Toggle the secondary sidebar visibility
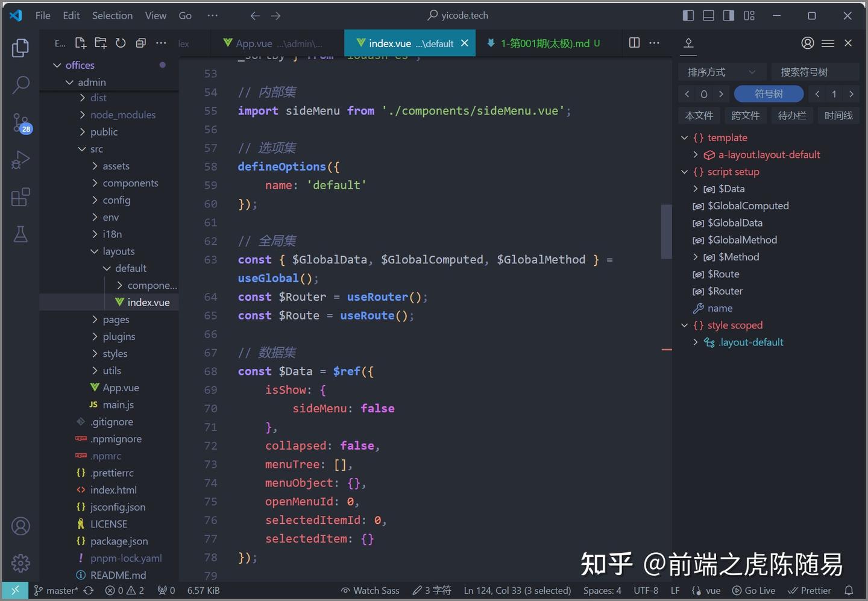Viewport: 868px width, 601px height. tap(728, 15)
